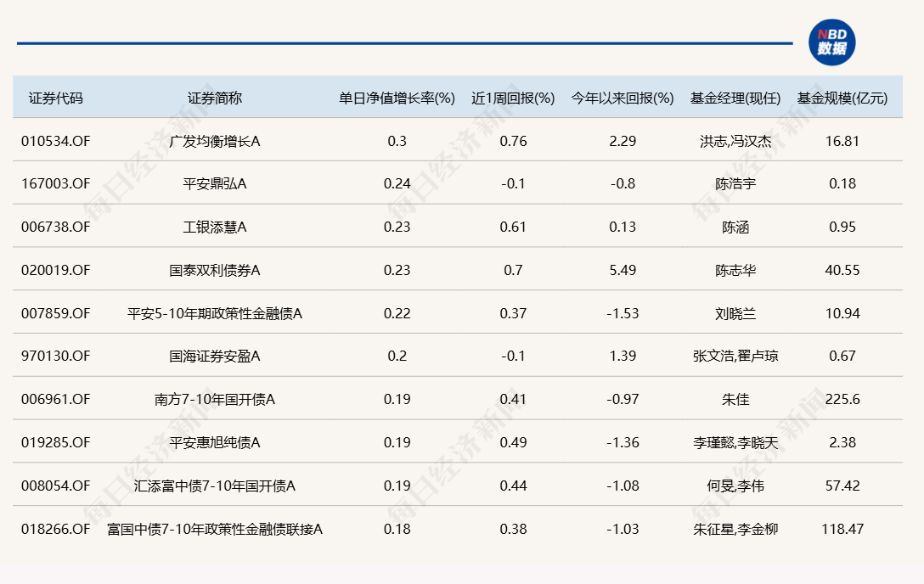Select fund name 国泰双利债券A
This screenshot has height=584, width=924.
coord(215,270)
